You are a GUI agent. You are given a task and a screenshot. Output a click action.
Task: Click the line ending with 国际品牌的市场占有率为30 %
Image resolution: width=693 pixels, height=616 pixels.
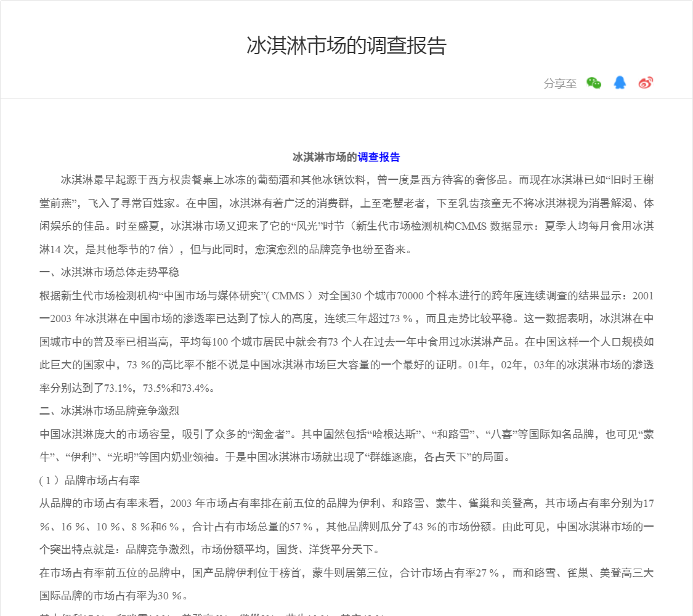pyautogui.click(x=113, y=596)
